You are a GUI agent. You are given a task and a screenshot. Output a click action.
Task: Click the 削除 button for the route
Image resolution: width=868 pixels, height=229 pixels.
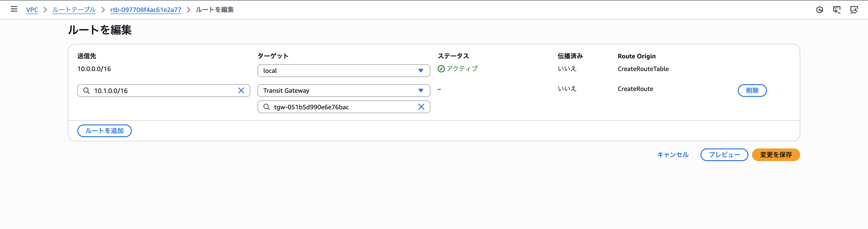tap(752, 90)
